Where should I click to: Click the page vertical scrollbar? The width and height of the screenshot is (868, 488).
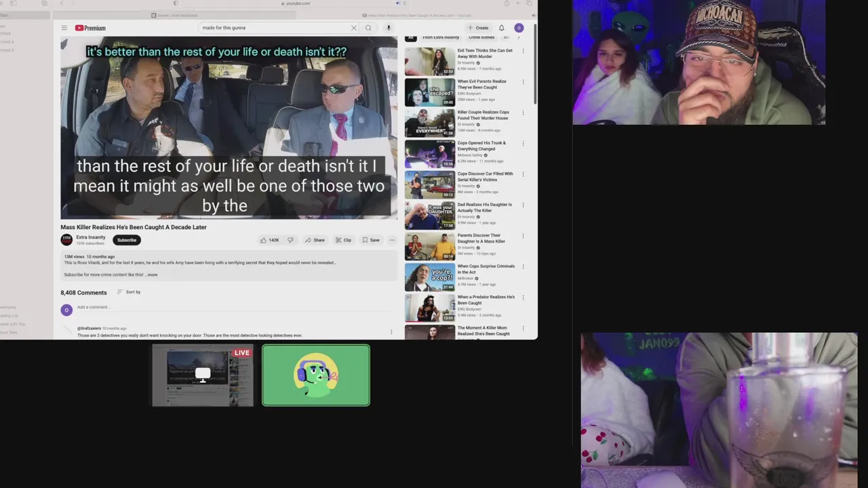(x=535, y=64)
